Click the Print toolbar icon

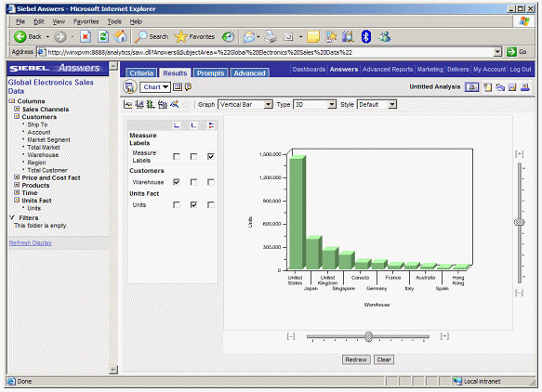(271, 36)
